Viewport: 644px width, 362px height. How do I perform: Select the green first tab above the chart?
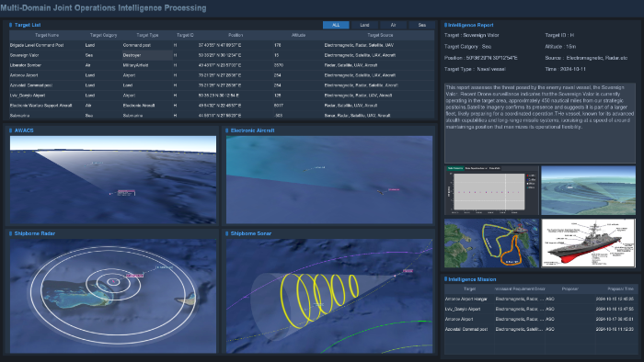[455, 168]
